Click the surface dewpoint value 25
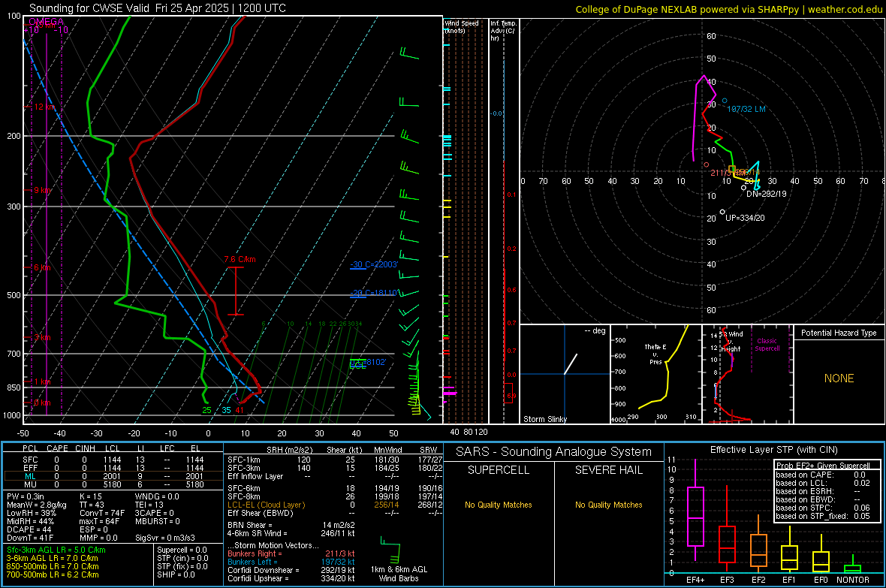886x588 pixels. click(x=206, y=411)
